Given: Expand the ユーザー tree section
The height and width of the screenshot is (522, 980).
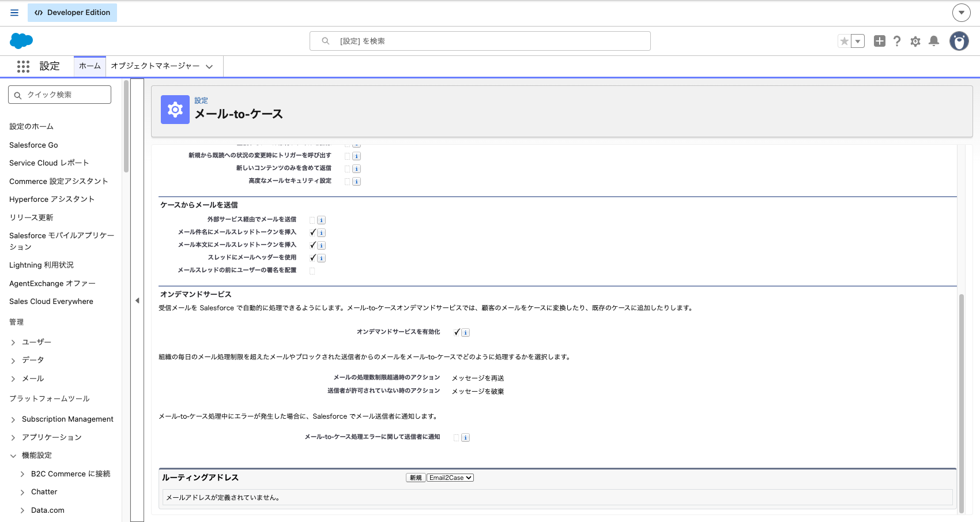Looking at the screenshot, I should [13, 343].
